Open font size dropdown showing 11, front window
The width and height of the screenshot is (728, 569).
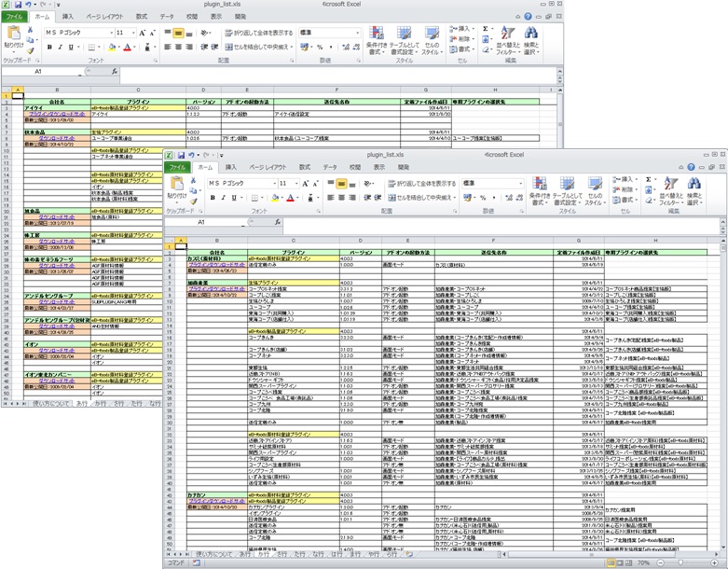297,184
